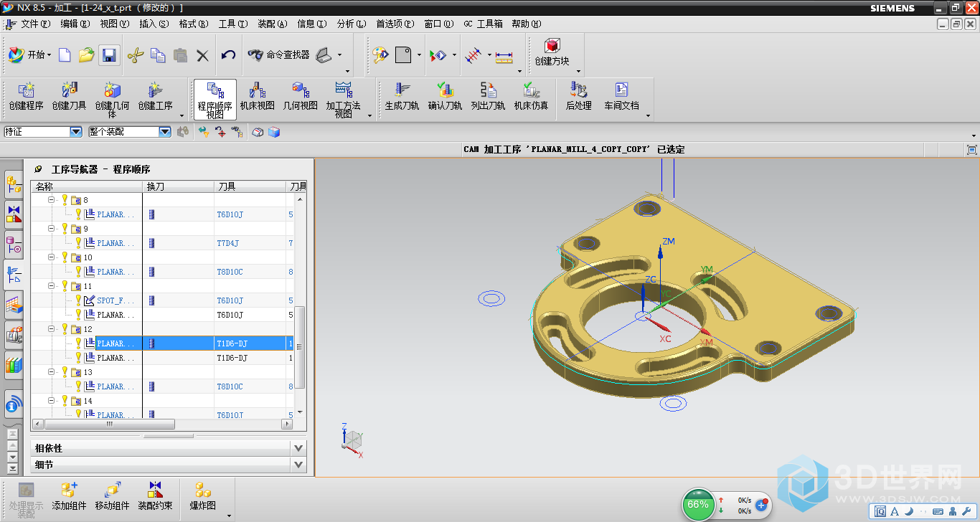Click the keyboard icon in system tray

point(938,511)
